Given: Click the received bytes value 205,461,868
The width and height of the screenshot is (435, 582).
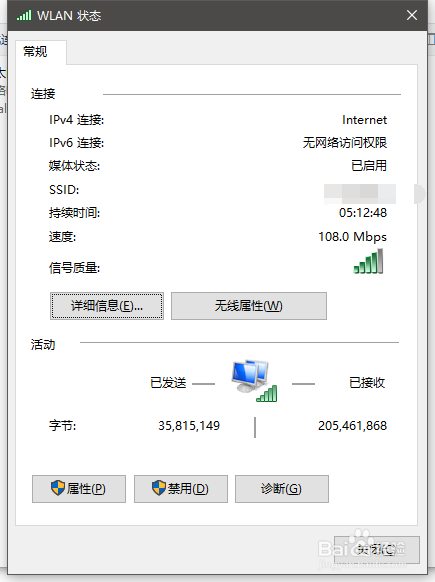Looking at the screenshot, I should (x=353, y=426).
